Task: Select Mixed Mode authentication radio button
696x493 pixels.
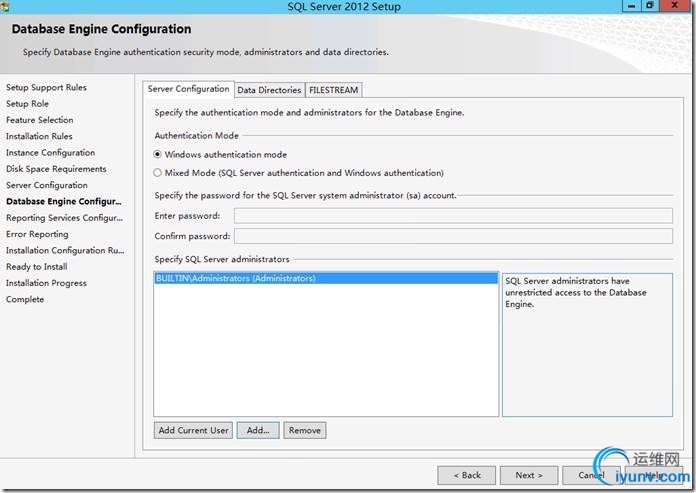Action: pos(157,173)
